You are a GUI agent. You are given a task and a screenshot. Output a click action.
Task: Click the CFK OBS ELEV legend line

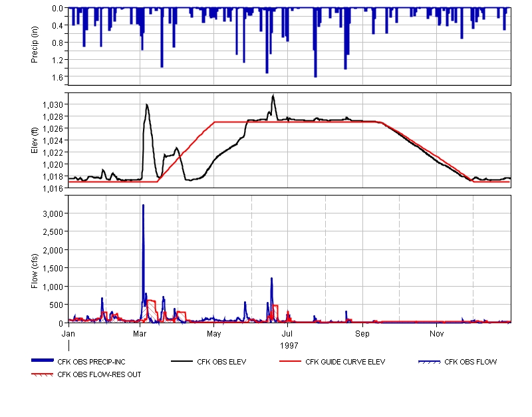point(182,361)
